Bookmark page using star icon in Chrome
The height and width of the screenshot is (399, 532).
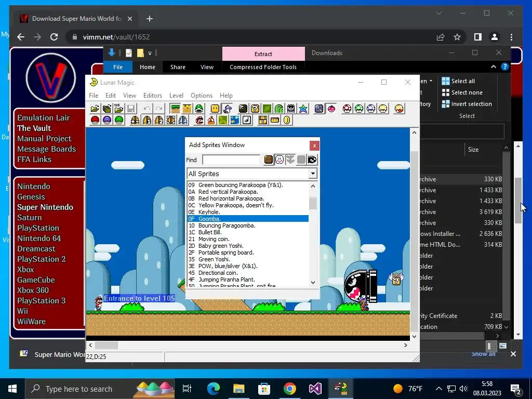(457, 37)
